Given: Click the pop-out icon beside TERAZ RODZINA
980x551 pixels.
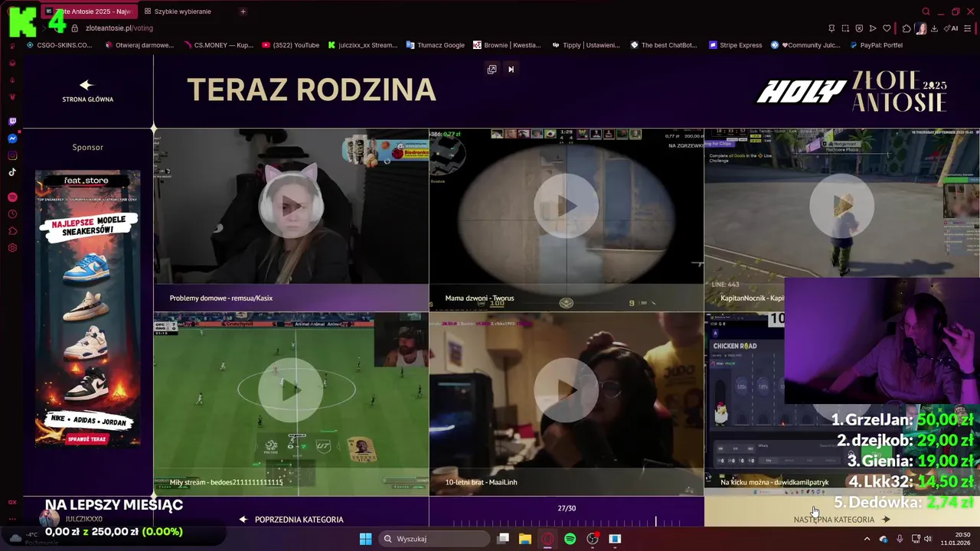Looking at the screenshot, I should tap(492, 69).
